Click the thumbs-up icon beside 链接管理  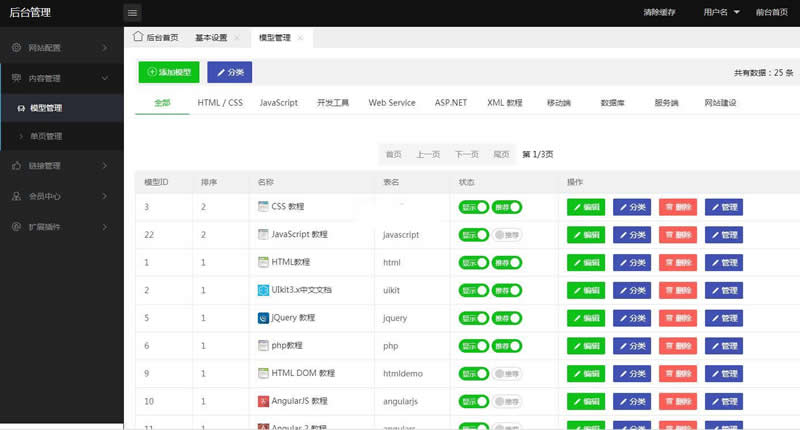16,166
